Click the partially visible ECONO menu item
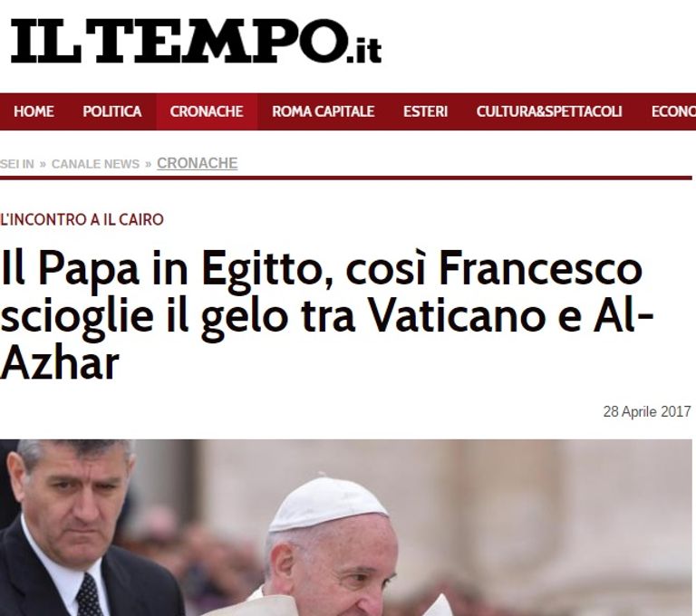The image size is (696, 616). 673,111
